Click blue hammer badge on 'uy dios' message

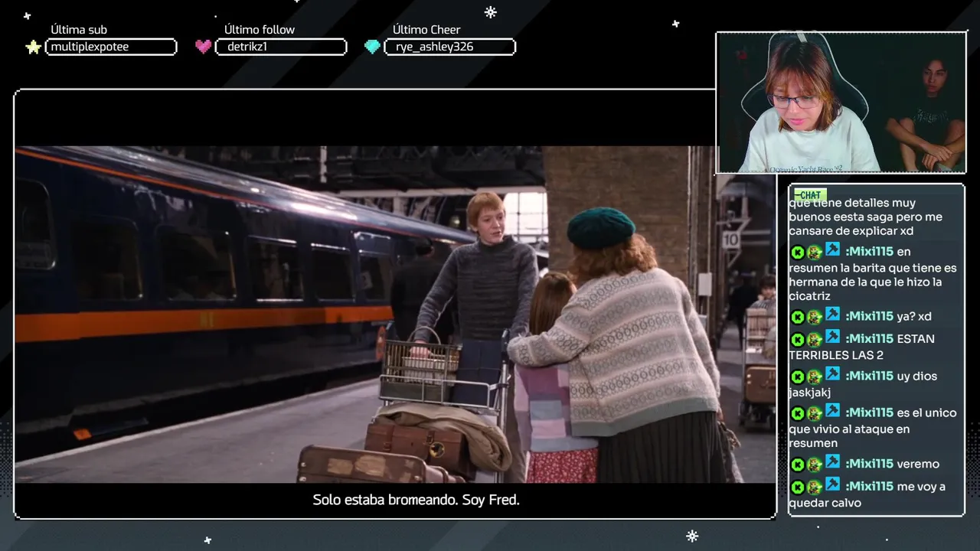coord(833,374)
